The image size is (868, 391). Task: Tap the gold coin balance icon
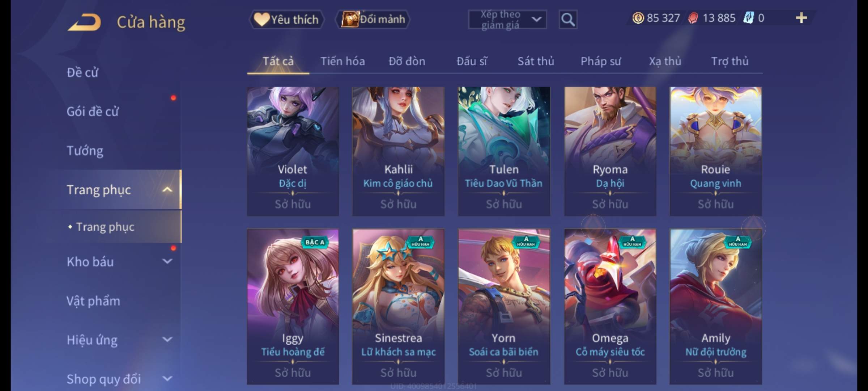(638, 18)
